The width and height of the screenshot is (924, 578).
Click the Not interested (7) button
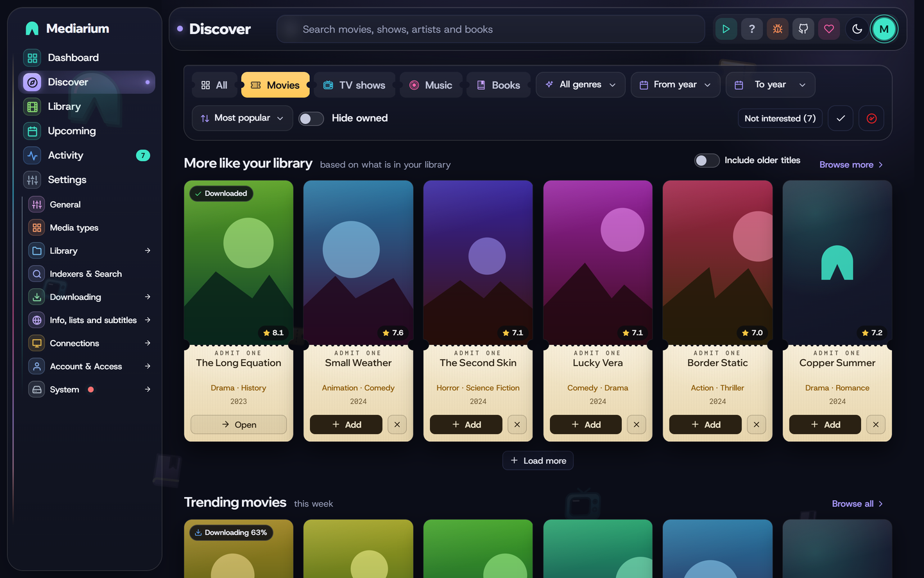pyautogui.click(x=780, y=118)
